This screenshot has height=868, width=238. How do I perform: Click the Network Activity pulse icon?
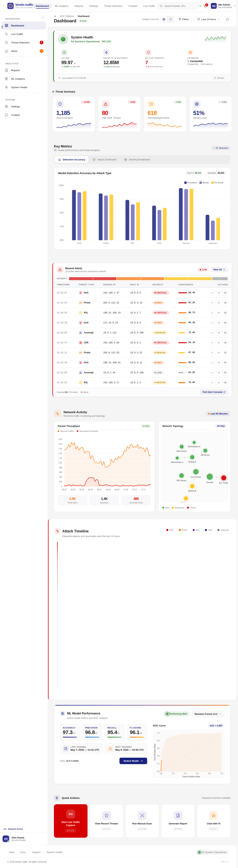57,414
